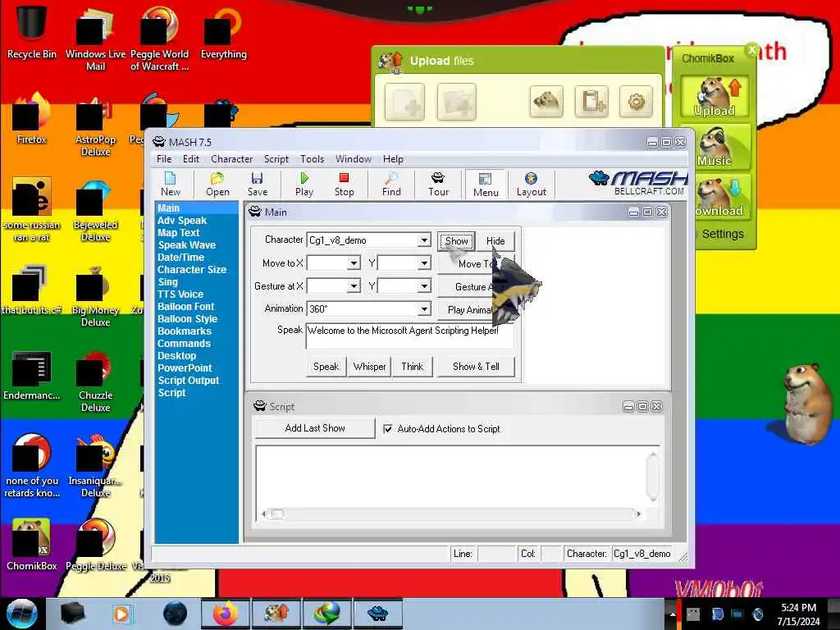The width and height of the screenshot is (840, 630).
Task: Click the Whisper button
Action: click(370, 367)
